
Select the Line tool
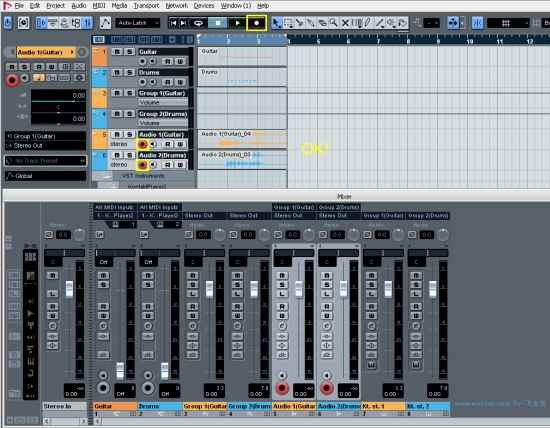coord(380,23)
